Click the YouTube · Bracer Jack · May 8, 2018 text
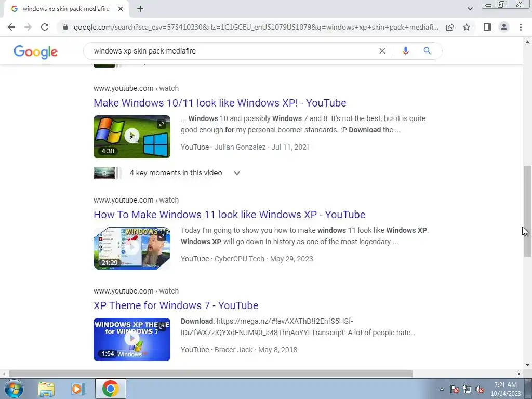 [239, 350]
